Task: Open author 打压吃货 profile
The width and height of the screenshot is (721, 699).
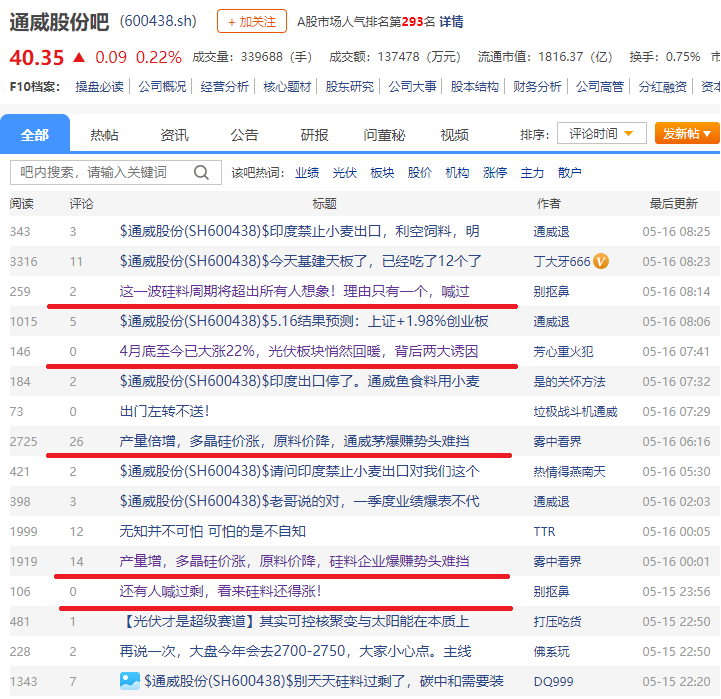Action: [557, 622]
